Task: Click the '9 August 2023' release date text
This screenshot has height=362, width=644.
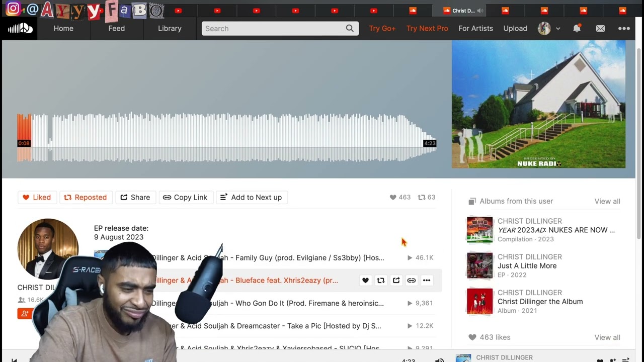Action: 119,237
